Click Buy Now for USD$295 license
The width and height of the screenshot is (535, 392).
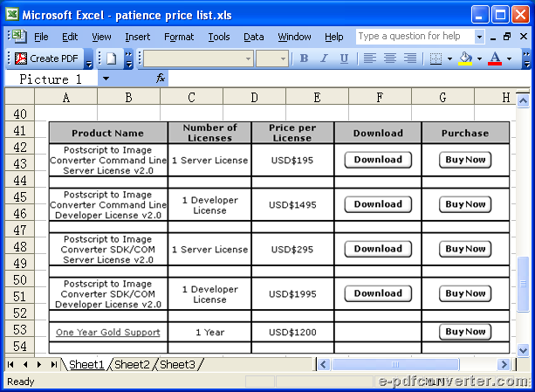(465, 249)
